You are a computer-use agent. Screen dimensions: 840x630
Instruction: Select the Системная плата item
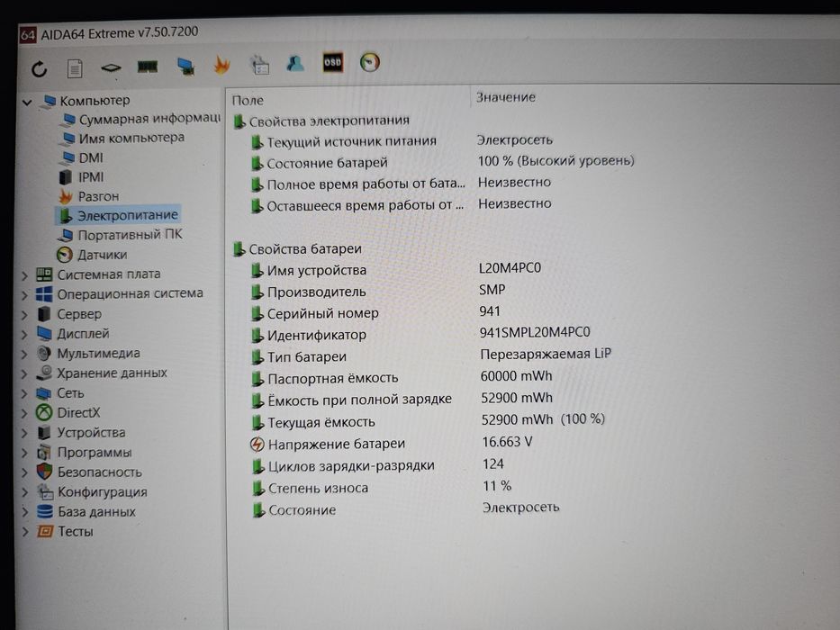point(98,274)
